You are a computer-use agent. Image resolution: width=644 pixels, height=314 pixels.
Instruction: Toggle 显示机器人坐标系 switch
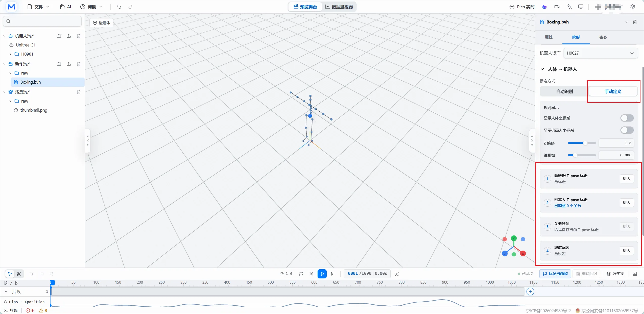627,130
